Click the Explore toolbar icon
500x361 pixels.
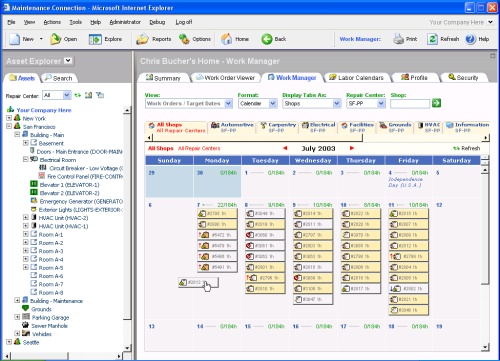[95, 39]
